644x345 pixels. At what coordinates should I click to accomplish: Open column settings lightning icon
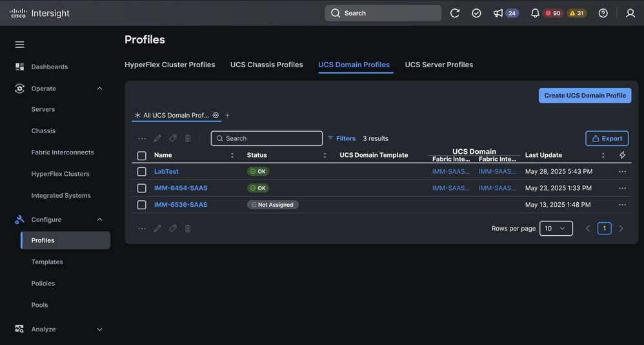click(622, 155)
